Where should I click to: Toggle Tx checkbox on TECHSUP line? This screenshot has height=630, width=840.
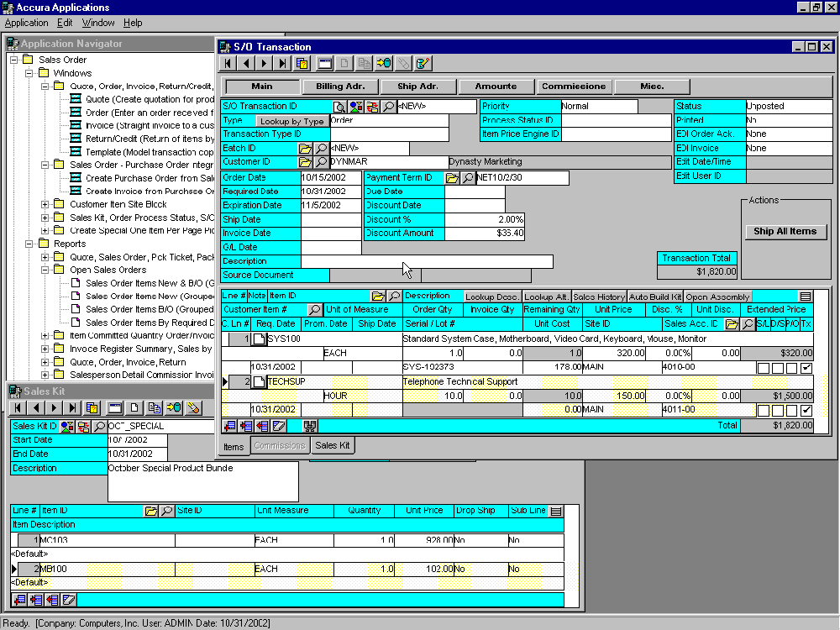(806, 411)
